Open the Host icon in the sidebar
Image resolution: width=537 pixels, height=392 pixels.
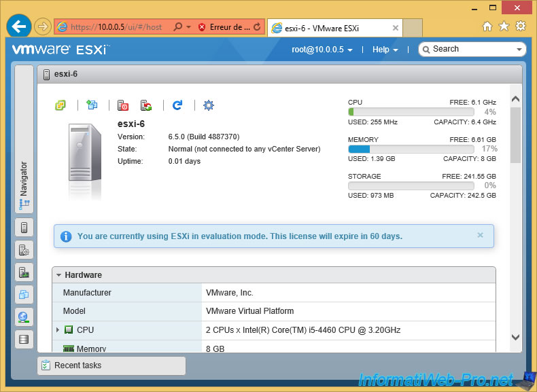24,228
